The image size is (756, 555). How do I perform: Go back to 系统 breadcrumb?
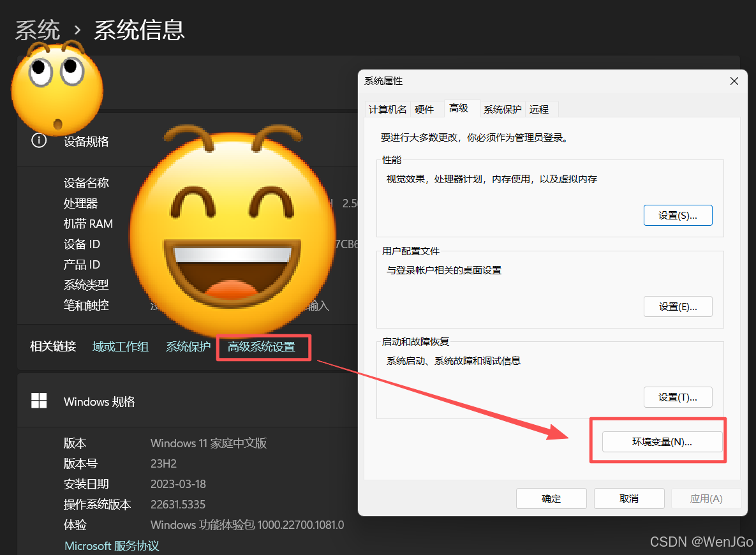[x=38, y=31]
